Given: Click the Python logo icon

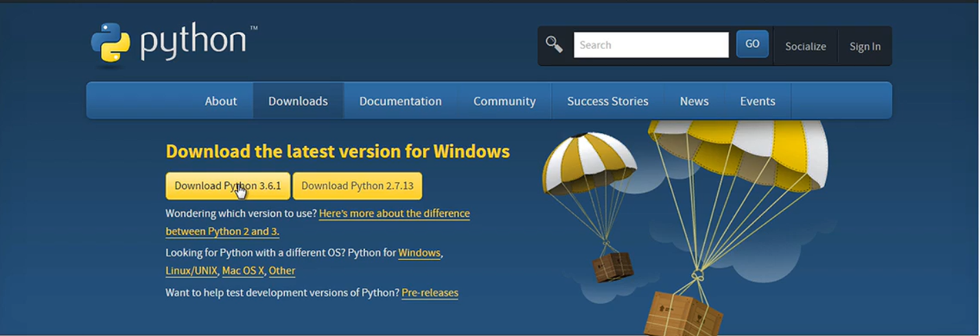Looking at the screenshot, I should pyautogui.click(x=110, y=43).
